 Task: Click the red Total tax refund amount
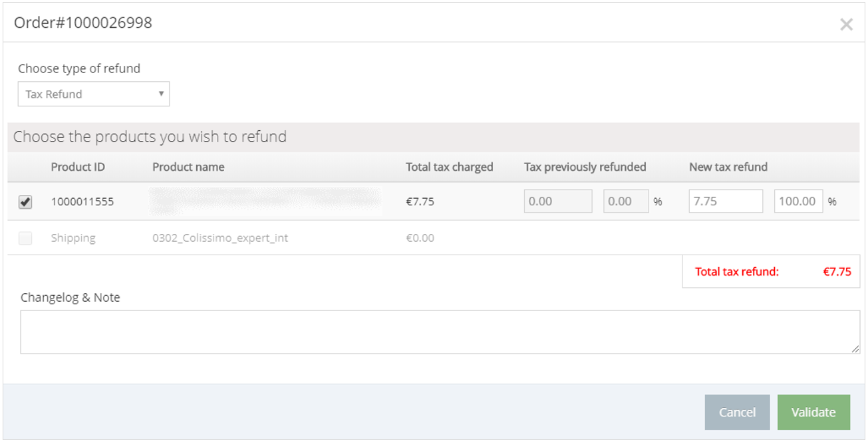click(837, 271)
